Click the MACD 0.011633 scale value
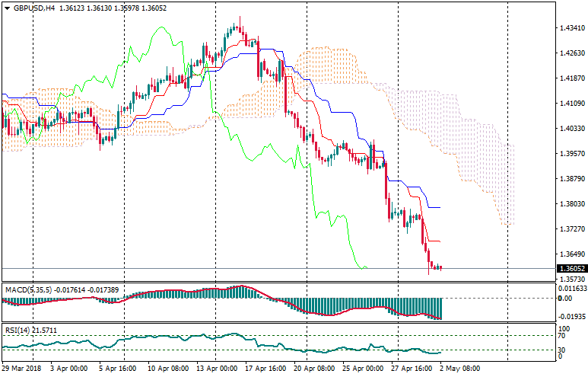Image resolution: width=588 pixels, height=377 pixels. (573, 289)
